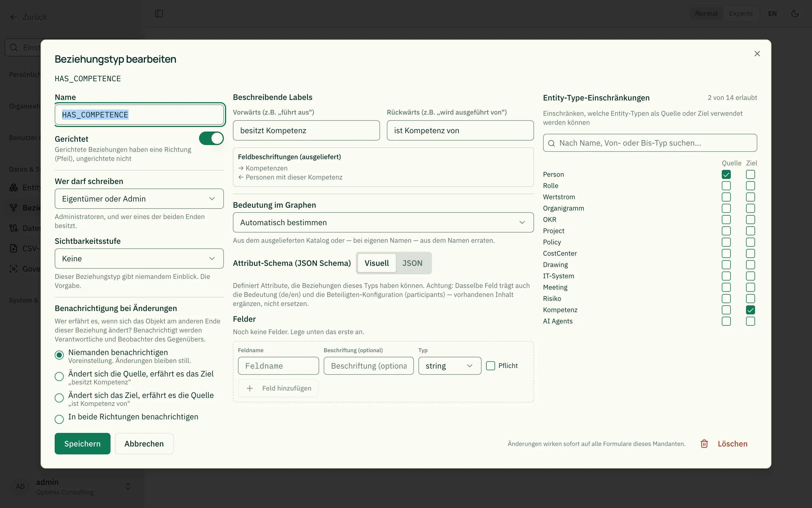
Task: Open Bedeutung im Graphen dropdown
Action: coord(383,222)
